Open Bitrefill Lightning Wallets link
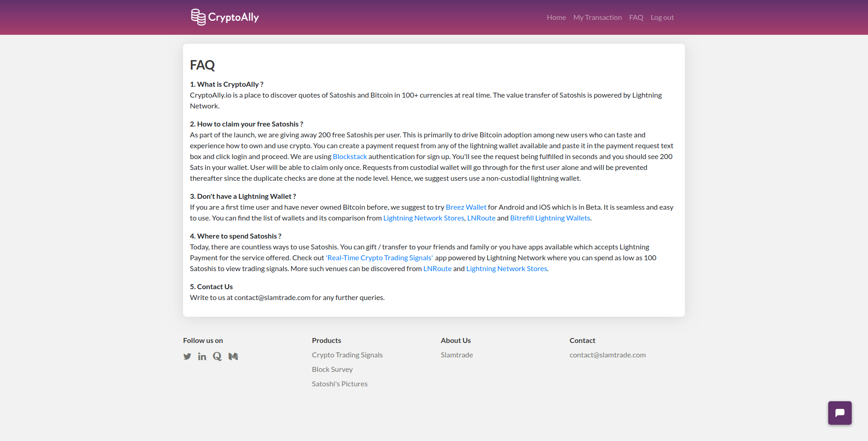The image size is (868, 441). (x=549, y=218)
